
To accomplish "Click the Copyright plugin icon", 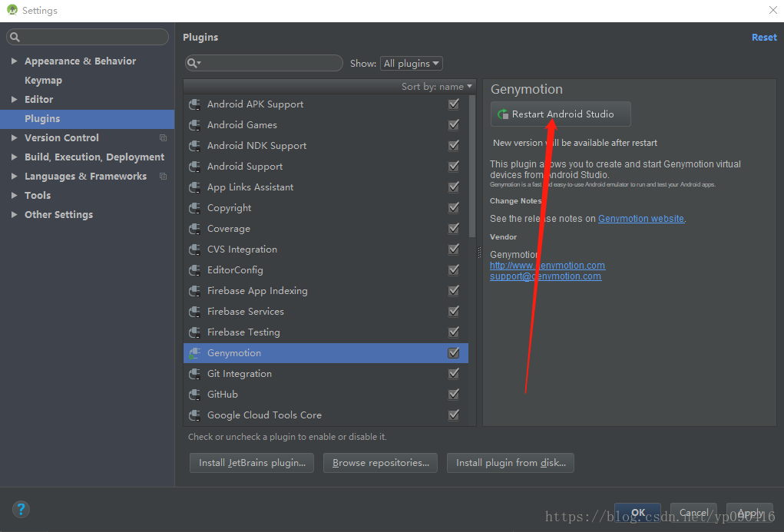I will [x=194, y=208].
